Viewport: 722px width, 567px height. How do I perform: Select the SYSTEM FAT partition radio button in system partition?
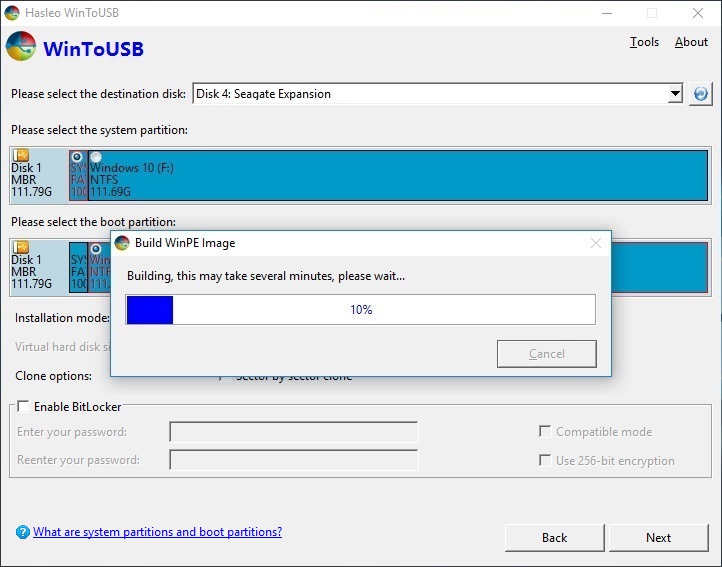coord(77,157)
